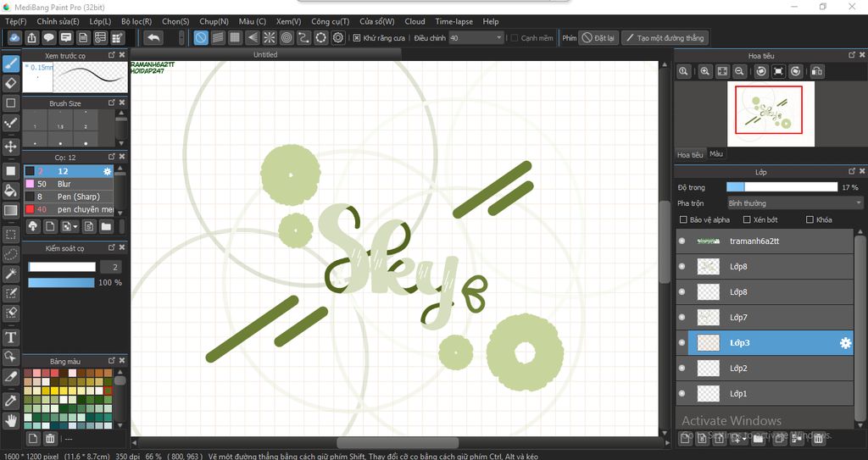Open the Time-lapse menu

[454, 21]
